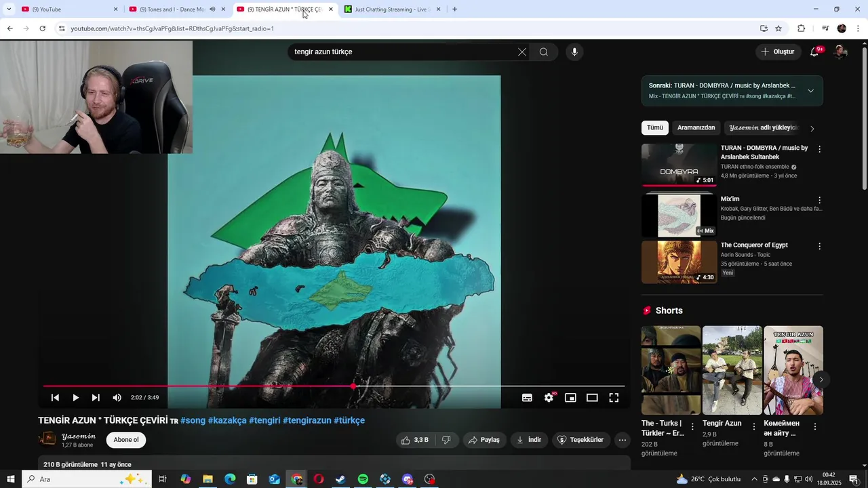Open more actions ellipsis under the video

[x=622, y=440]
